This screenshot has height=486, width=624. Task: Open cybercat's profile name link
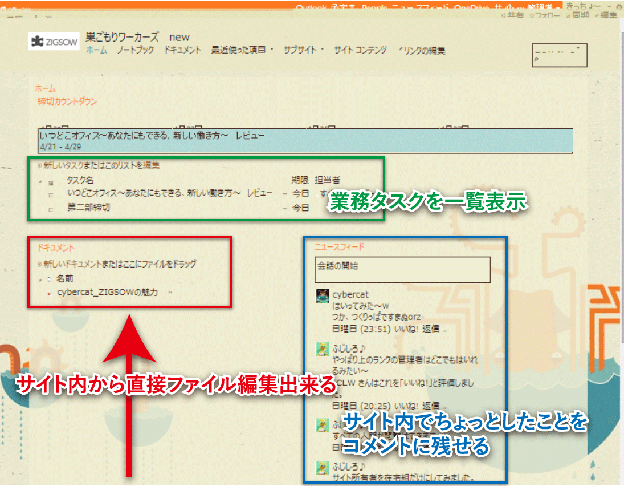[x=350, y=295]
